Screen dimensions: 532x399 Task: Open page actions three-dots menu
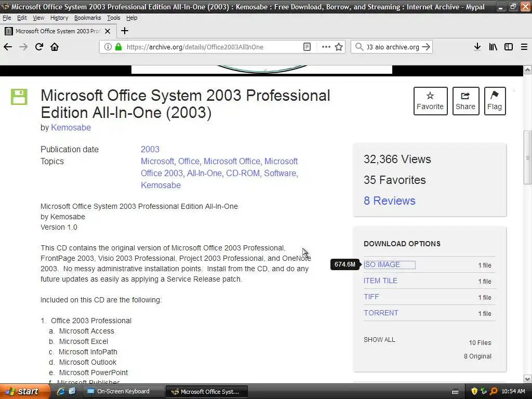(326, 47)
